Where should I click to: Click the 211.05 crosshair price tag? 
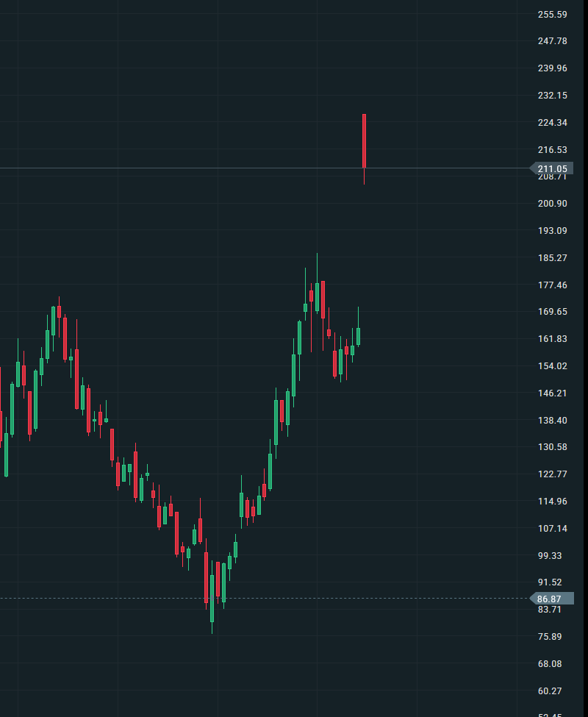552,169
